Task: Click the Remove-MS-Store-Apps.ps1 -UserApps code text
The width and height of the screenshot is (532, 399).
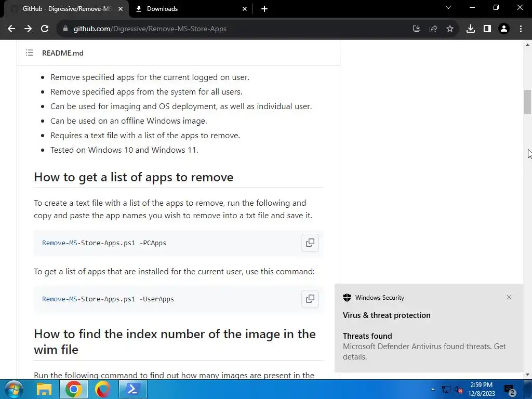Action: pos(108,299)
